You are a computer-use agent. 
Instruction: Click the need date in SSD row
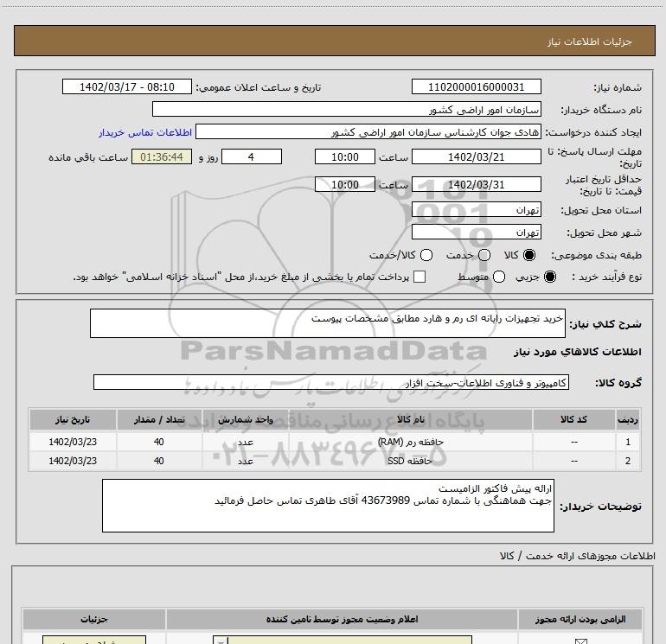point(73,461)
